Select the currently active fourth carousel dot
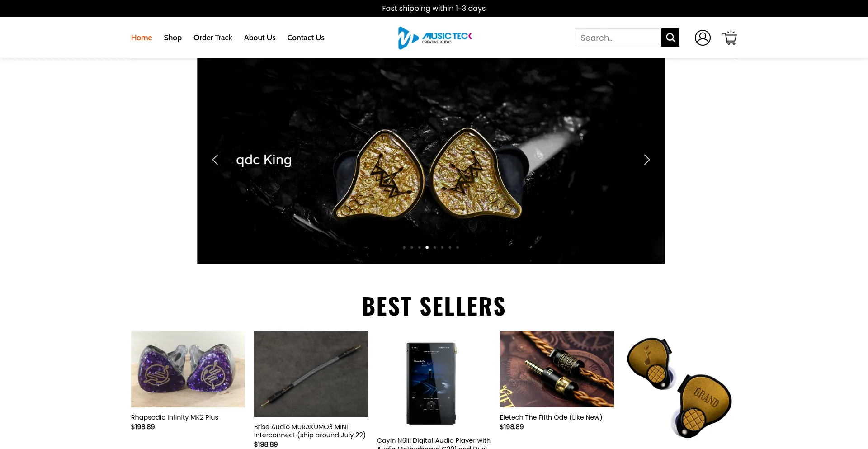This screenshot has height=449, width=868. [427, 247]
